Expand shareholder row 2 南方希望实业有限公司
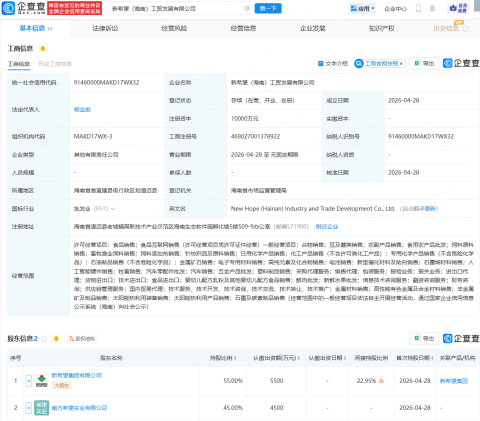This screenshot has width=480, height=421. click(x=29, y=408)
